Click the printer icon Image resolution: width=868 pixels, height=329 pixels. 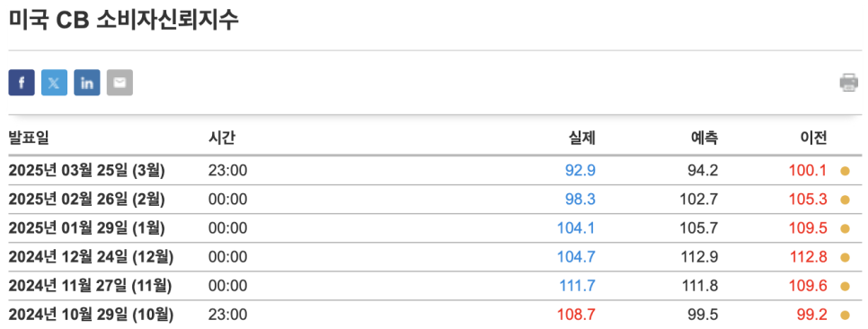848,83
